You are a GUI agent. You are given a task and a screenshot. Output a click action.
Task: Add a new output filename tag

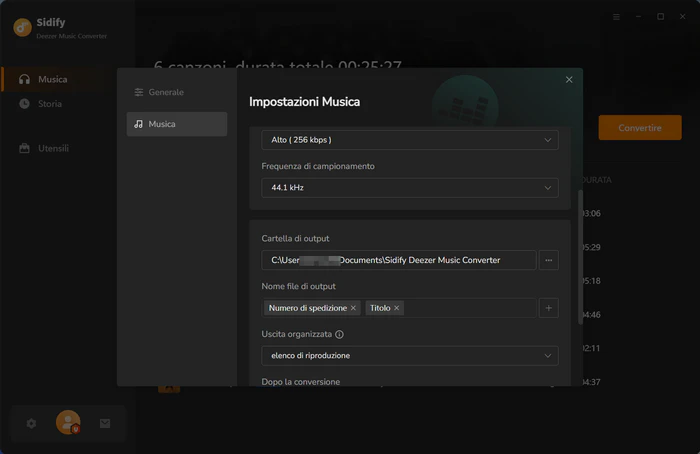pos(549,308)
